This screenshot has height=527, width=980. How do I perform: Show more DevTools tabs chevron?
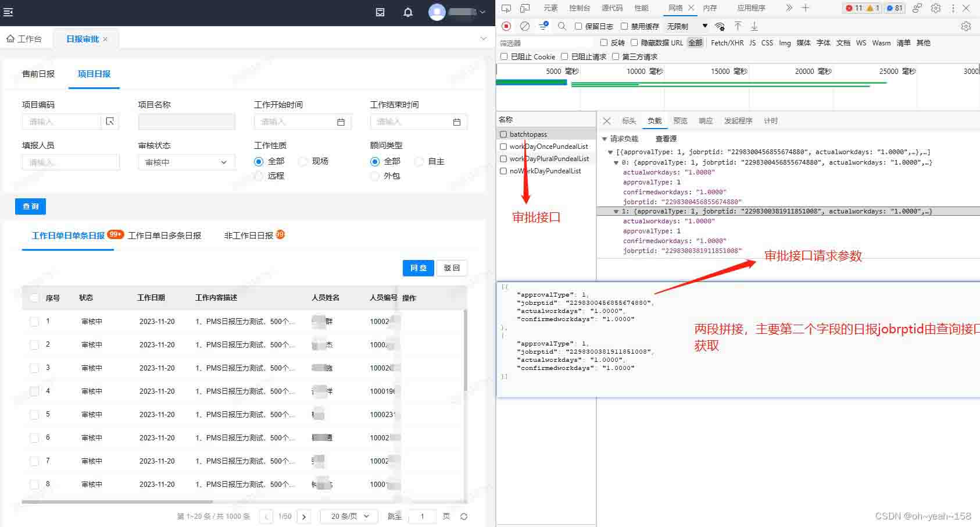(x=789, y=8)
